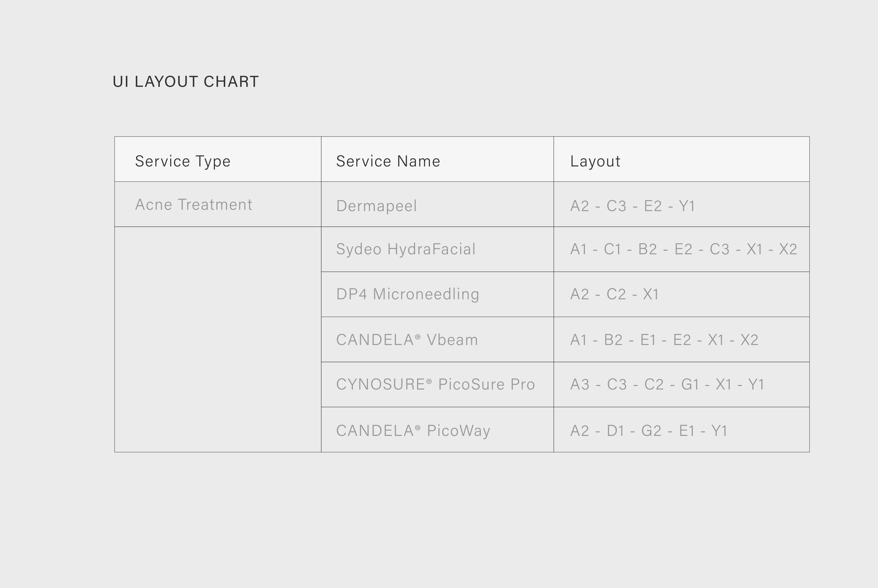
Task: Select the Service Name column header
Action: (x=388, y=161)
